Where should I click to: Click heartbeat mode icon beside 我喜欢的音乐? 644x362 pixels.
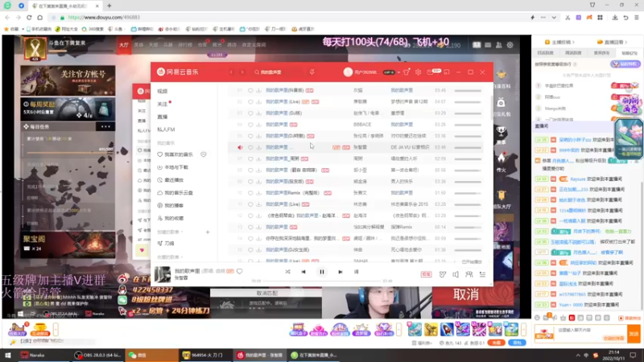pyautogui.click(x=204, y=154)
